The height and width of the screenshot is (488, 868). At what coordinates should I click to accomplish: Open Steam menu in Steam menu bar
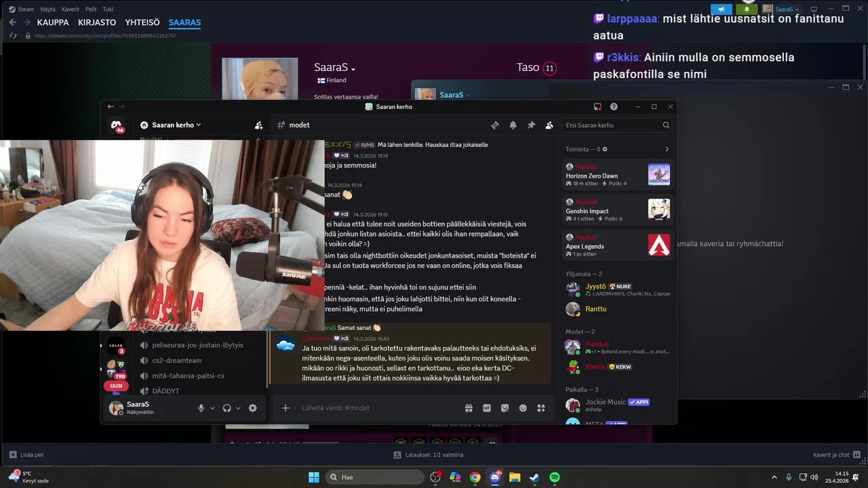pyautogui.click(x=21, y=9)
